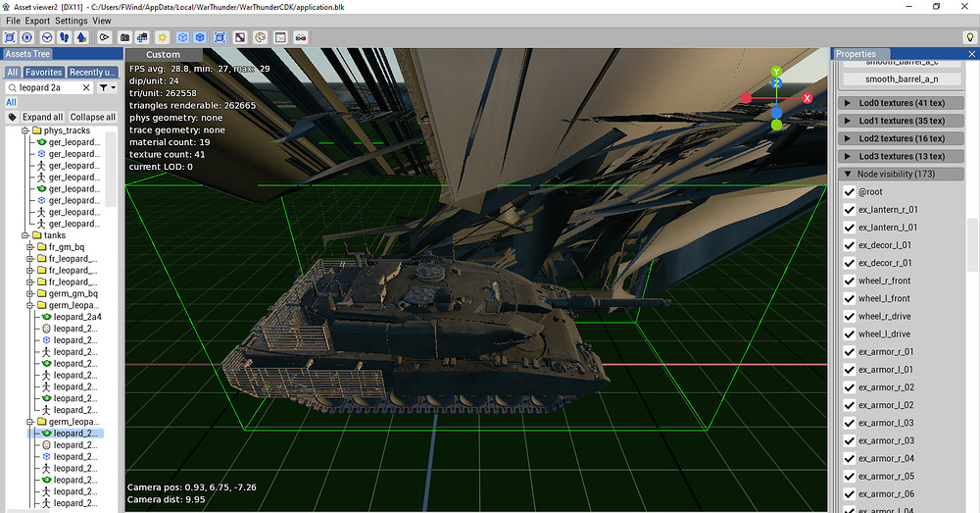Click the red-blue 3D glasses toolbar icon

coord(301,37)
